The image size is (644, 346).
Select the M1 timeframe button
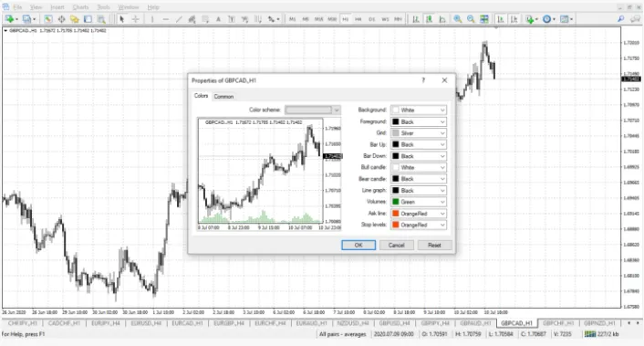click(x=293, y=19)
